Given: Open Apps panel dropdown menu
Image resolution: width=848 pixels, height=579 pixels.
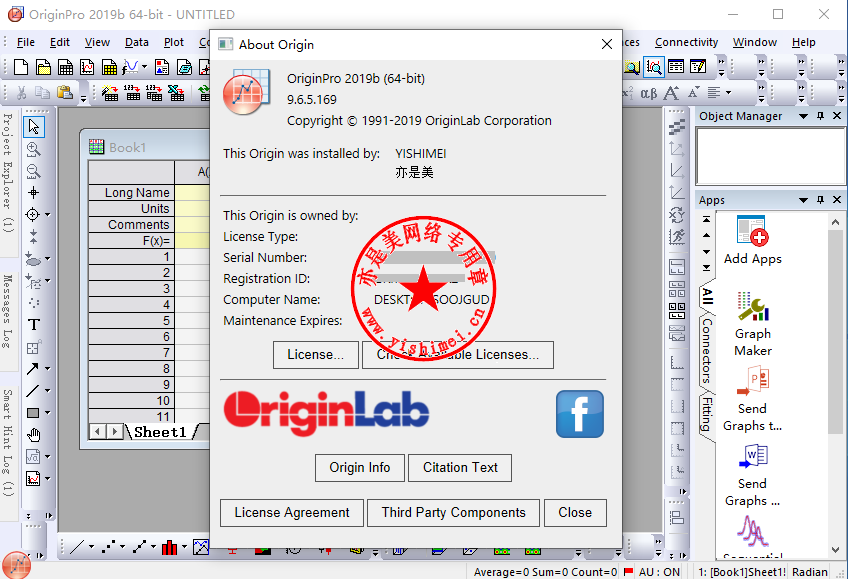Looking at the screenshot, I should [804, 200].
